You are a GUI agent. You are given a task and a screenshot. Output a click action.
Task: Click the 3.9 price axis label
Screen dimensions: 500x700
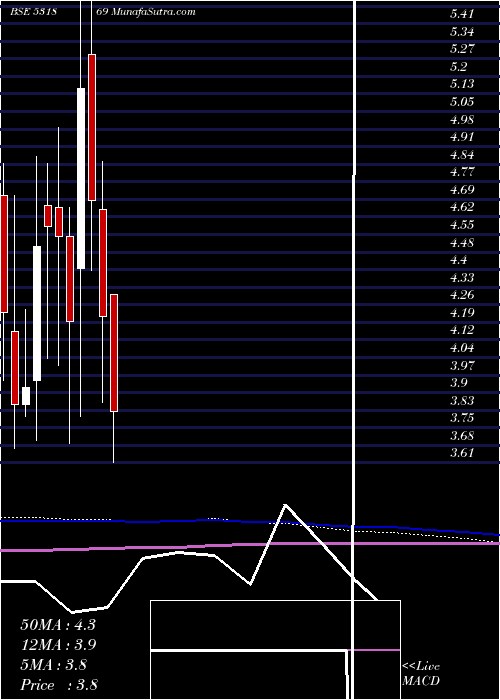(x=459, y=383)
